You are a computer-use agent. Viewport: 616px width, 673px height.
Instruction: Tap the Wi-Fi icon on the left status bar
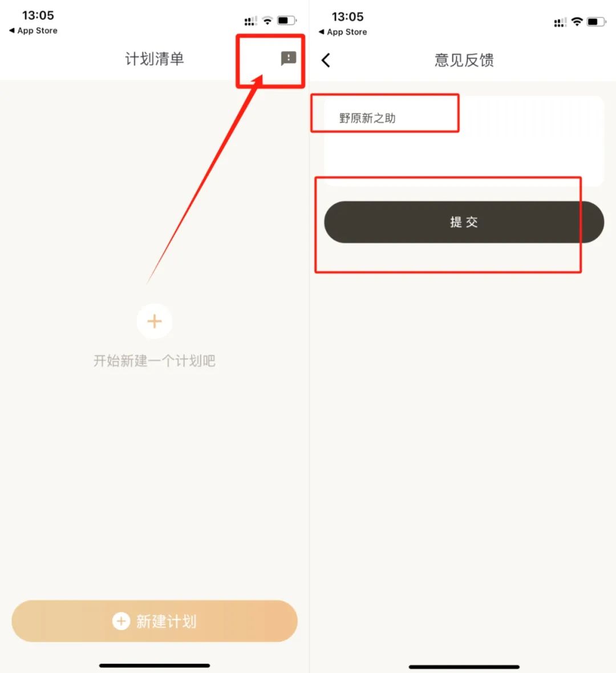tap(268, 20)
